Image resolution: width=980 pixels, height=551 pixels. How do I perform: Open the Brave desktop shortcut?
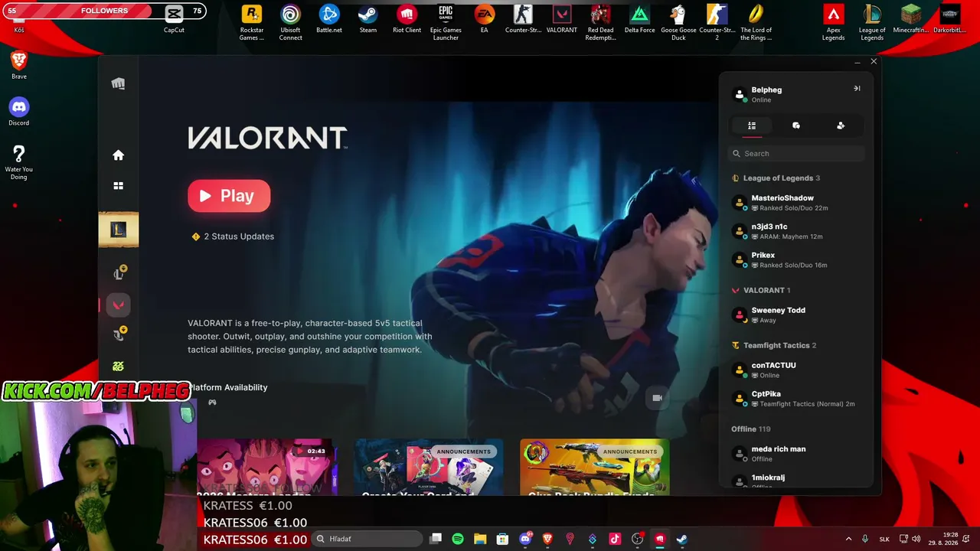pos(19,65)
